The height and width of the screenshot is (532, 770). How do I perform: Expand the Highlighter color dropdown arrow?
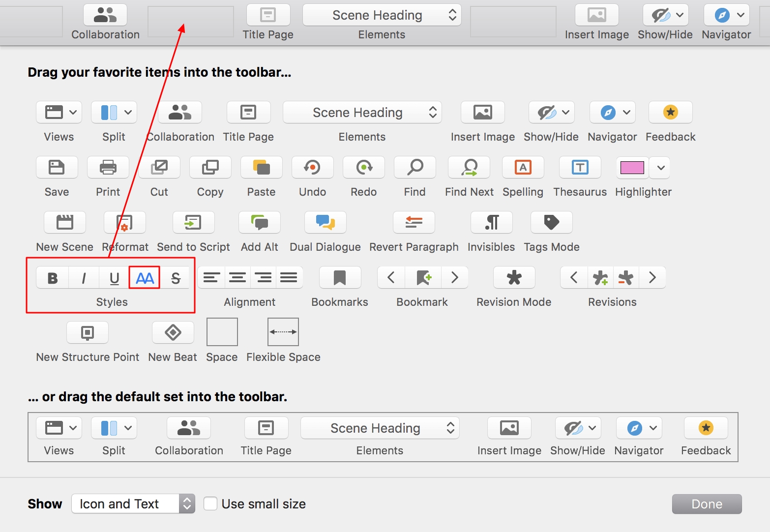point(661,168)
